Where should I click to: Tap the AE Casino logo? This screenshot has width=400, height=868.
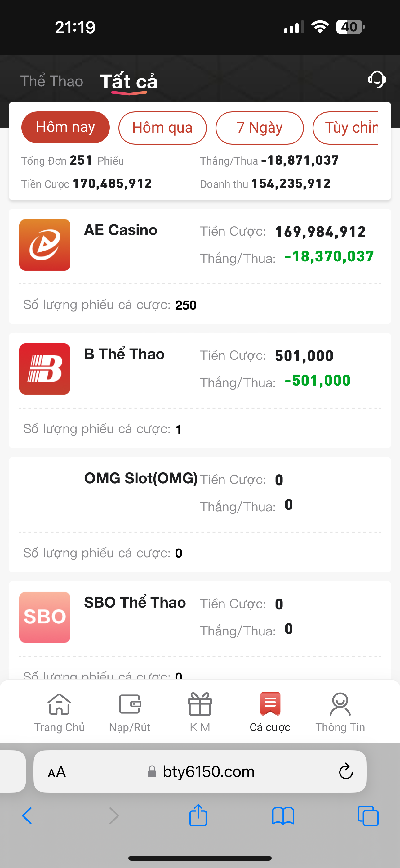click(45, 245)
